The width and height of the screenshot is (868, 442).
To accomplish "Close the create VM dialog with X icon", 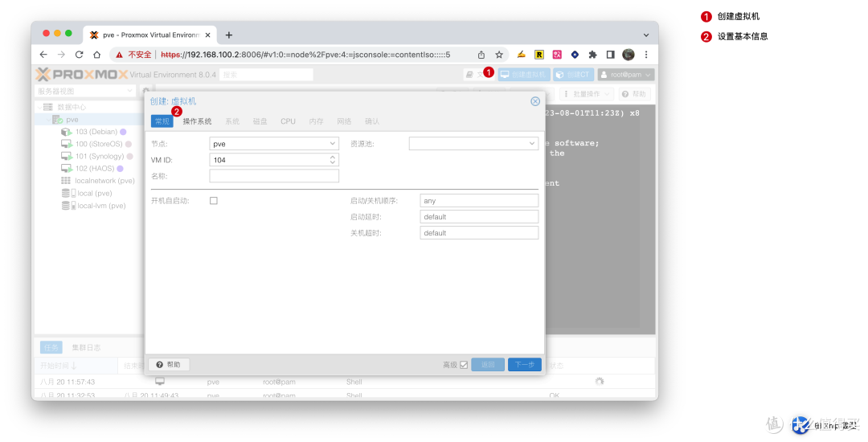I will (x=535, y=101).
